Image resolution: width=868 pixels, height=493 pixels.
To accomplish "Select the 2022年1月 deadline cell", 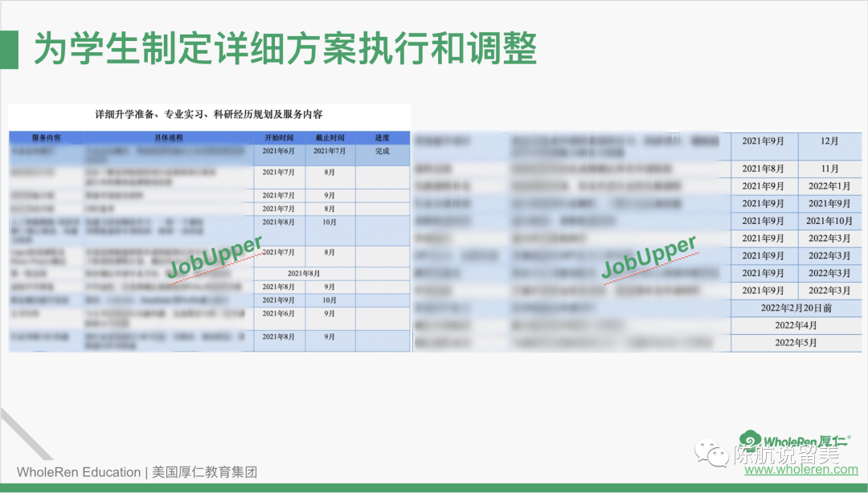I will coord(829,186).
